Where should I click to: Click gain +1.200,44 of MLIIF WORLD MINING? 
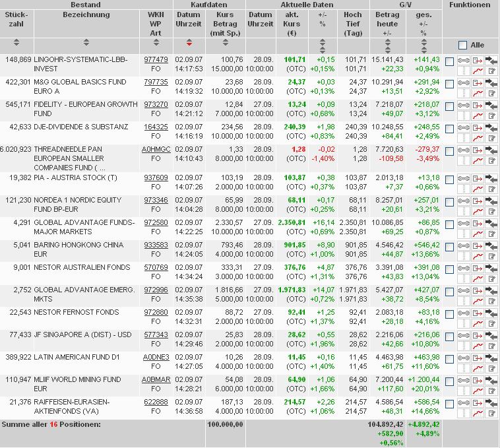tap(423, 380)
